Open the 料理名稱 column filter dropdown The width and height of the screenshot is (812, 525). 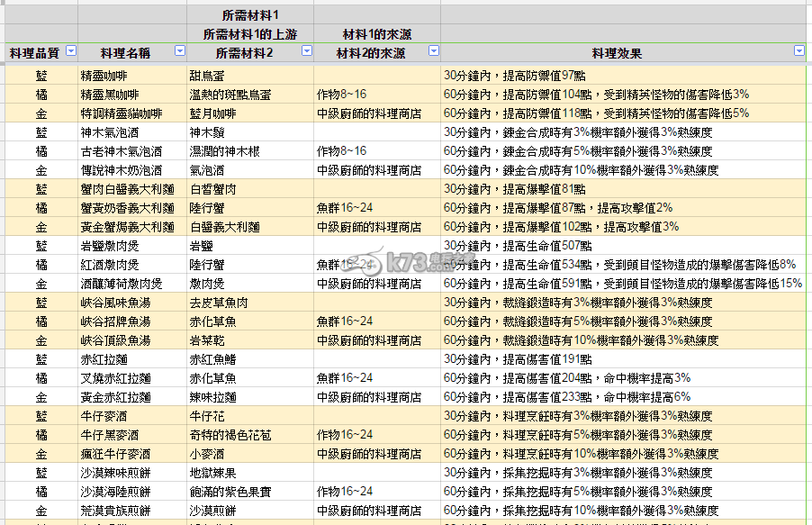(179, 52)
